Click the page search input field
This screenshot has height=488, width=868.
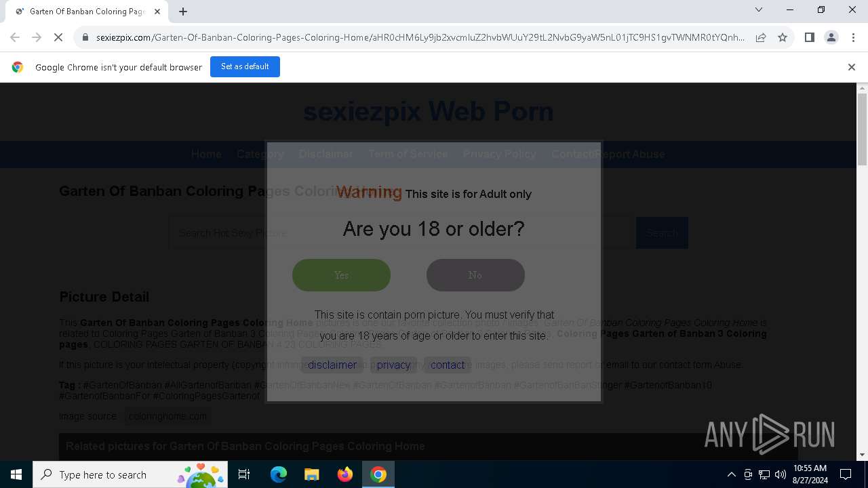(x=402, y=233)
